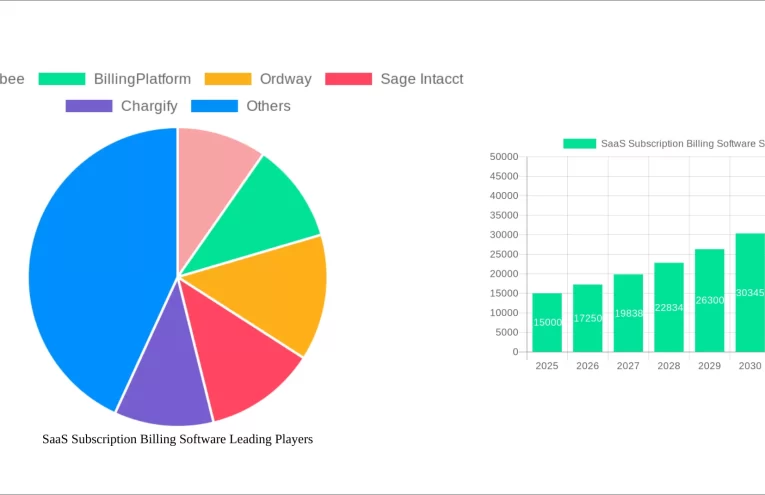Toggle BillingPlatform legend green swatch
Screen dimensions: 765x495
pos(62,79)
